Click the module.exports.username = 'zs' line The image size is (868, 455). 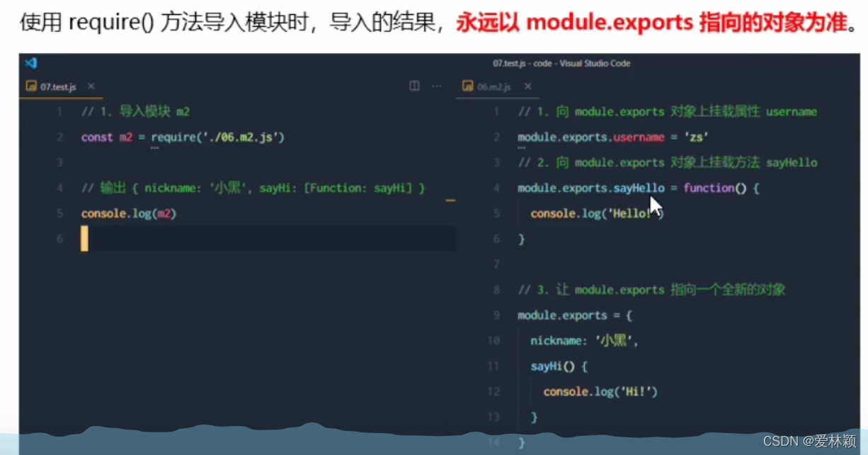(614, 137)
